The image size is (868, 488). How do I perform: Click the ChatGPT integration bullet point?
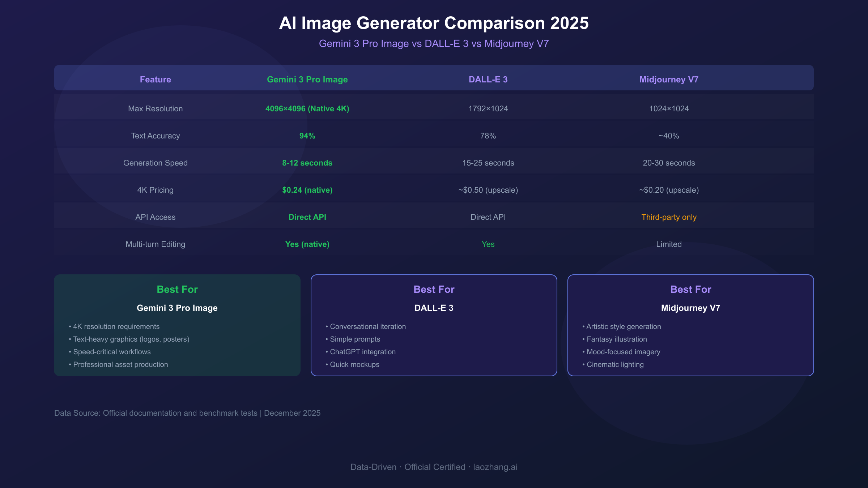[362, 352]
